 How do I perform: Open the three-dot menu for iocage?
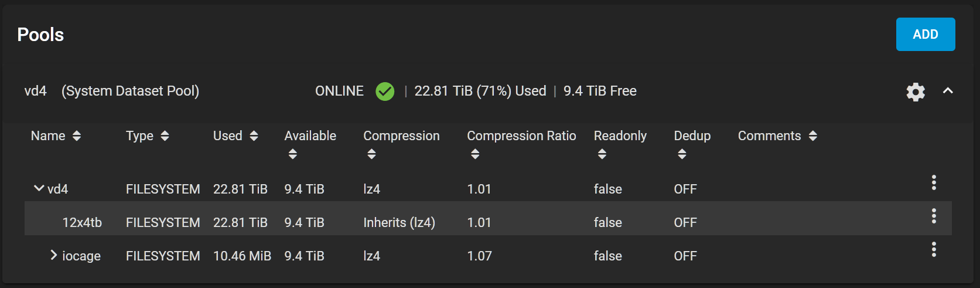pyautogui.click(x=934, y=249)
